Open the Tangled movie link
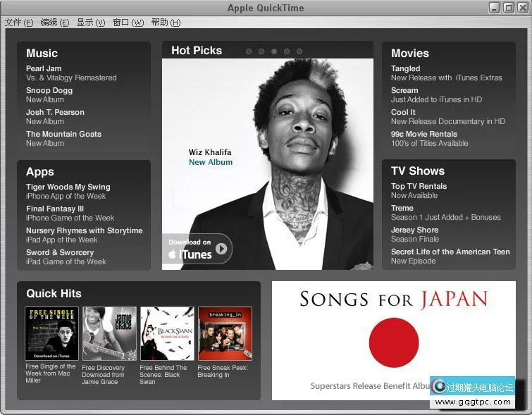This screenshot has width=532, height=415. click(x=446, y=73)
